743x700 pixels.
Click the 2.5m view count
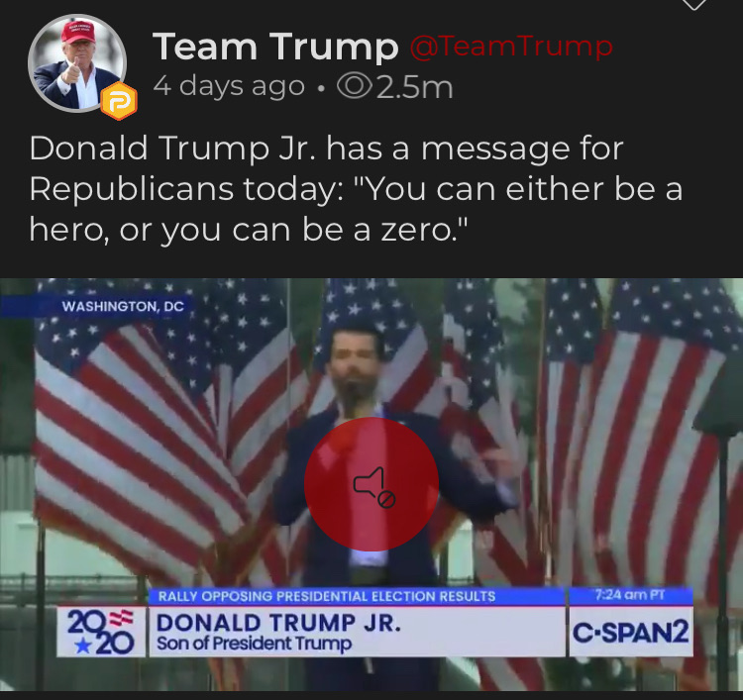pyautogui.click(x=415, y=87)
